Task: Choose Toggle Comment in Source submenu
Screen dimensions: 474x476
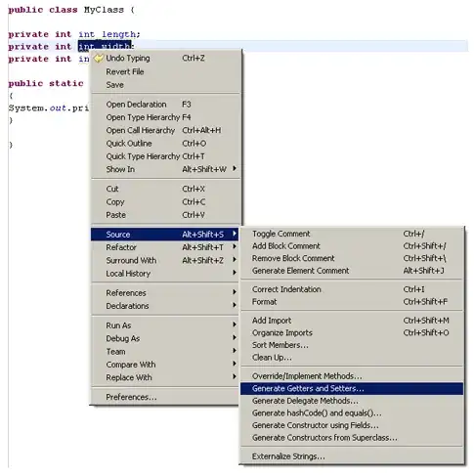Action: click(352, 234)
